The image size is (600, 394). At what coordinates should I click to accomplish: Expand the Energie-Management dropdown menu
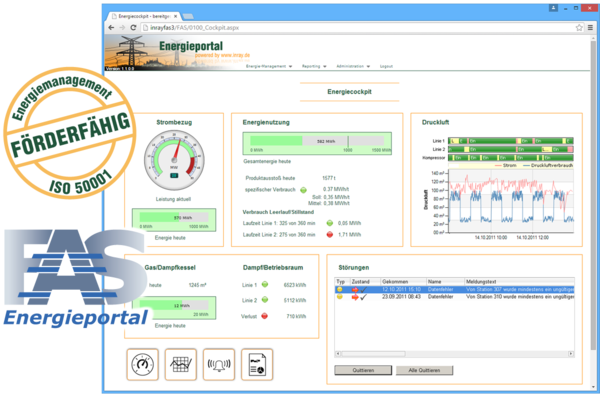click(x=269, y=66)
